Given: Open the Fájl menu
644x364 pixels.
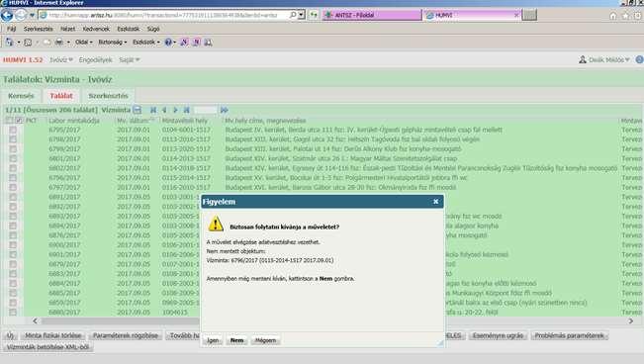Looking at the screenshot, I should [11, 29].
